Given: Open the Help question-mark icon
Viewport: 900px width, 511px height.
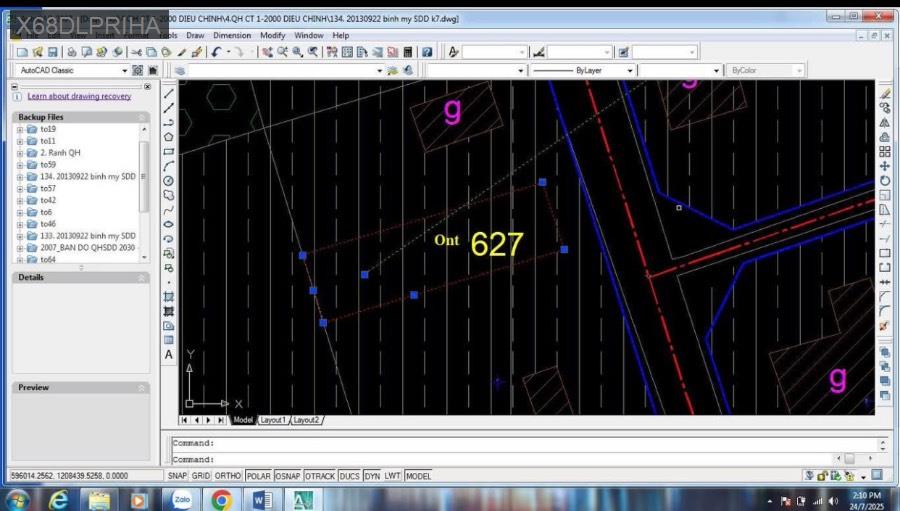Looking at the screenshot, I should 427,52.
